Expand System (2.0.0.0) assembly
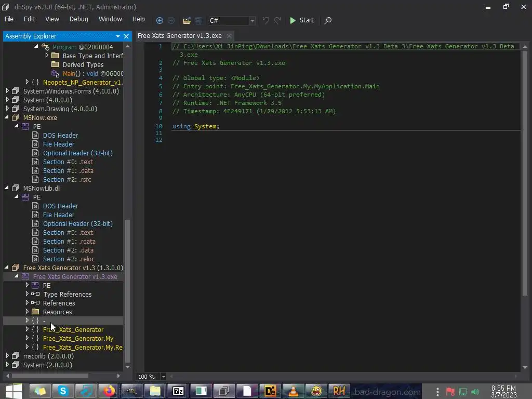The width and height of the screenshot is (532, 399). coord(7,364)
